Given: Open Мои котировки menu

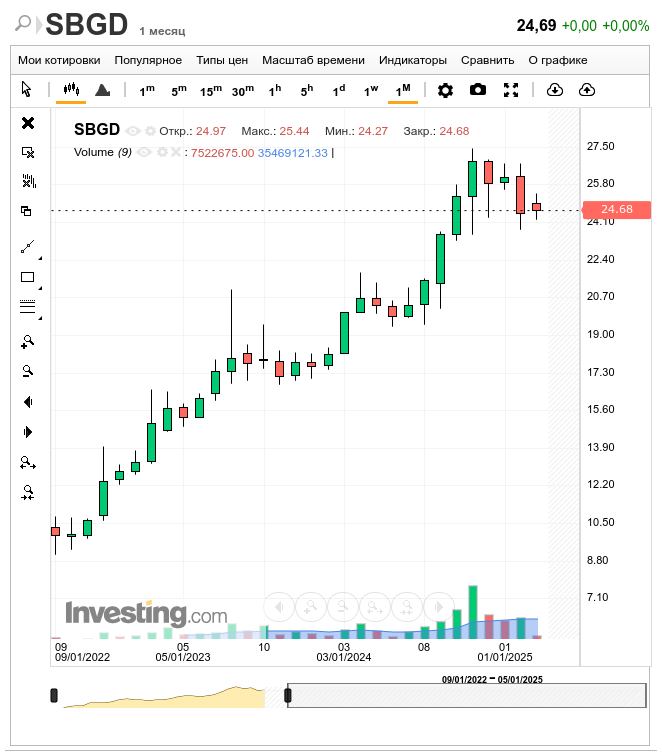Looking at the screenshot, I should (x=59, y=60).
